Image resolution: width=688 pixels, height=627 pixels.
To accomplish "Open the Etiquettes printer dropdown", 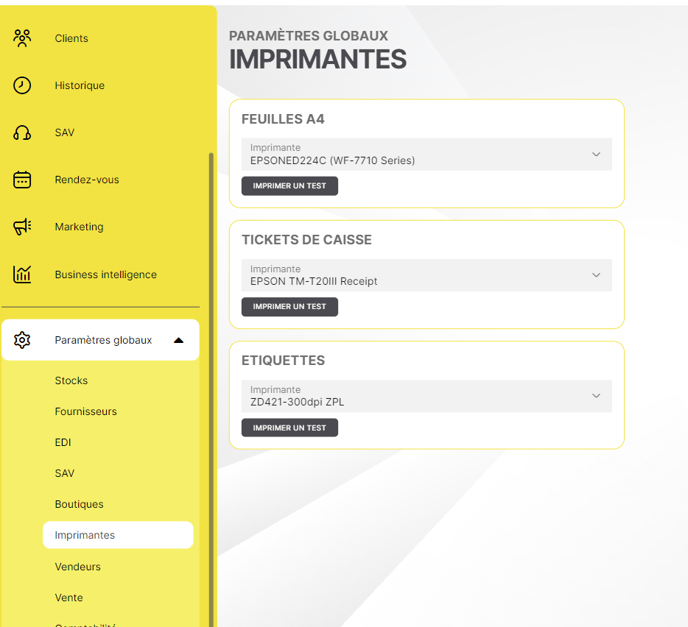I will pyautogui.click(x=596, y=396).
